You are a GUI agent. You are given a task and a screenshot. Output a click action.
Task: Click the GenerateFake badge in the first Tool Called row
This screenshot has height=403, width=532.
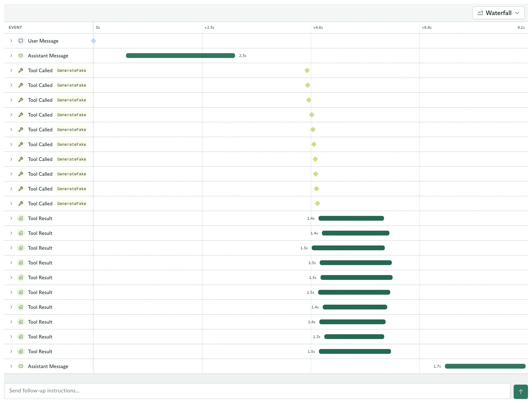coord(72,71)
